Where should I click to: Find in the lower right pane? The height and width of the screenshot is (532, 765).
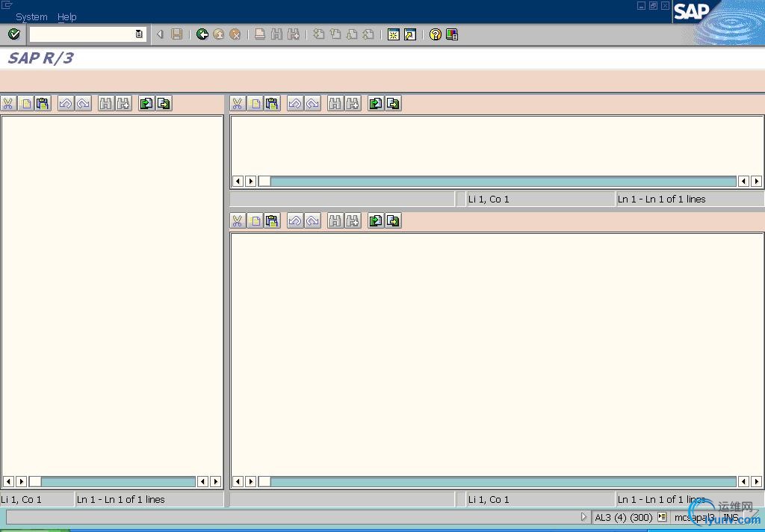pos(335,221)
